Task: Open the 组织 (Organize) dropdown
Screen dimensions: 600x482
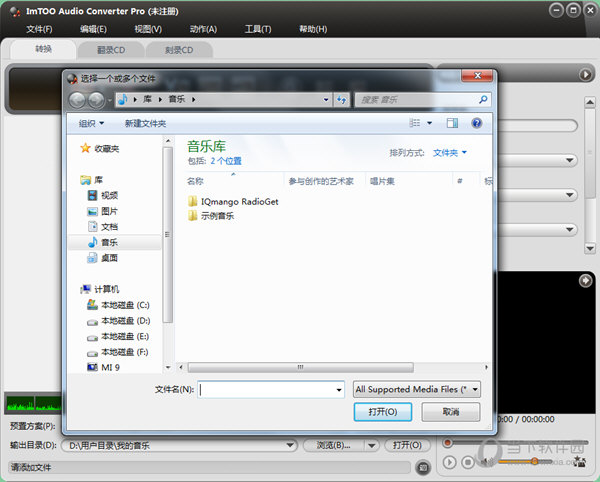Action: (91, 123)
